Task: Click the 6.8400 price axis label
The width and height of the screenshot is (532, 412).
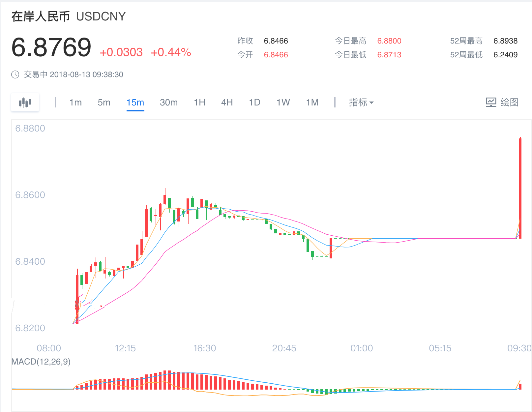Action: 30,261
